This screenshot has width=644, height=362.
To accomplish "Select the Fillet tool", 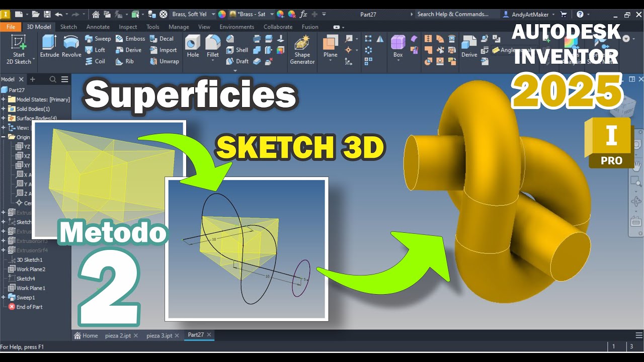I will pyautogui.click(x=213, y=46).
